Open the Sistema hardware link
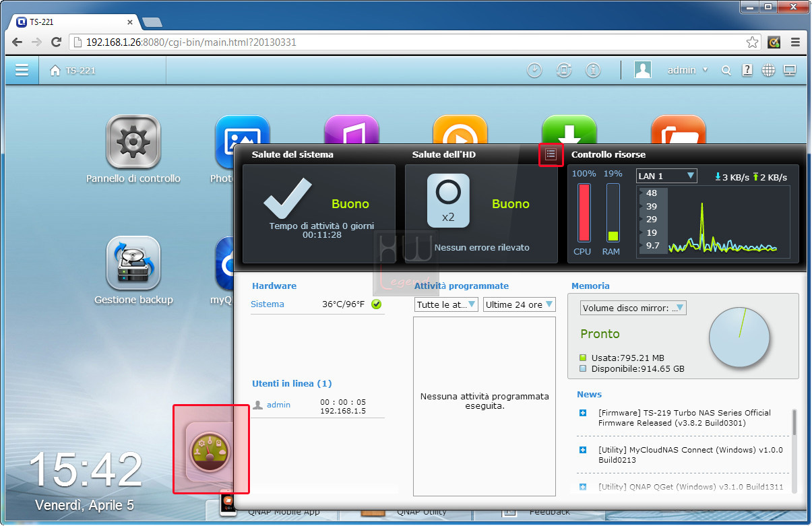This screenshot has height=526, width=812. click(x=268, y=304)
